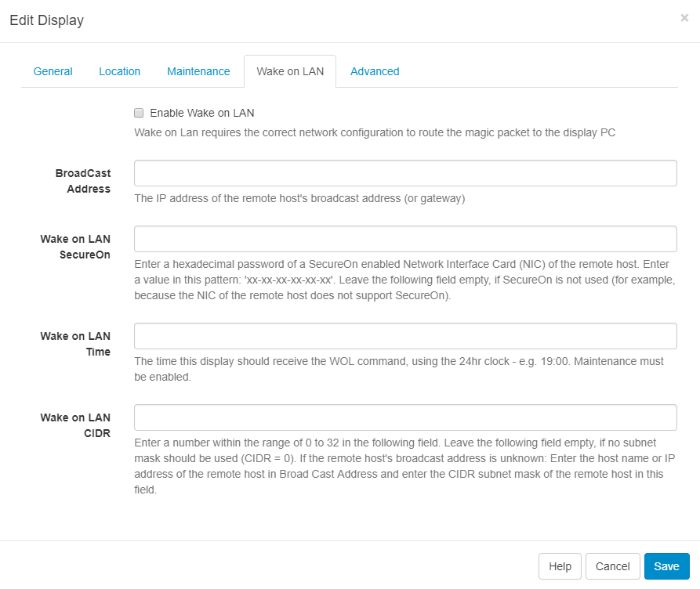The width and height of the screenshot is (700, 589).
Task: Tick the Enable Wake on LAN checkbox
Action: pyautogui.click(x=139, y=113)
